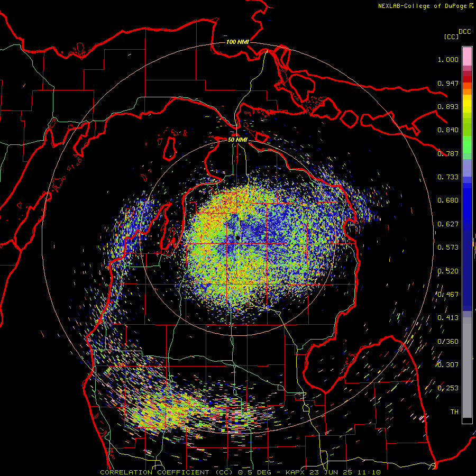Screen dimensions: 476x476
Task: Click the 0.520 color scale value
Action: [448, 271]
